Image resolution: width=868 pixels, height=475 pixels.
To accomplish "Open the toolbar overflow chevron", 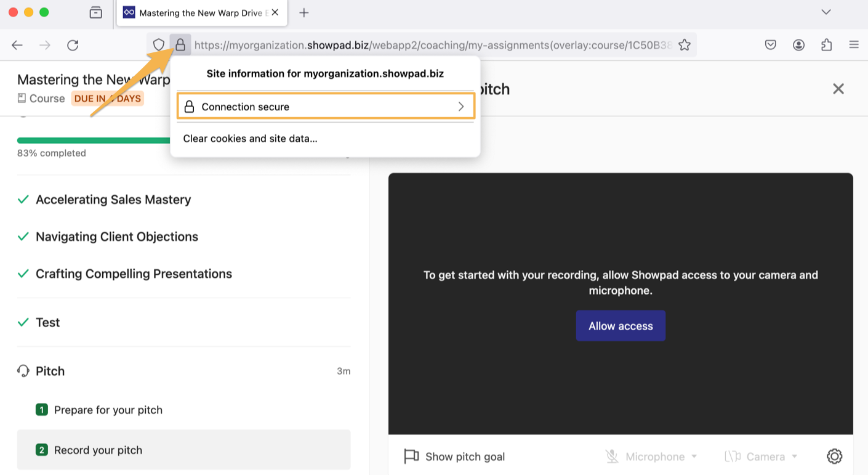I will point(826,12).
